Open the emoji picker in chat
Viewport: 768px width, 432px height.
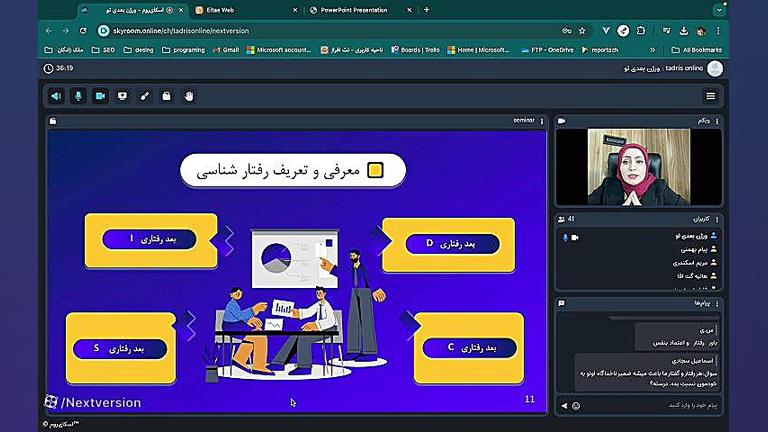pos(576,406)
